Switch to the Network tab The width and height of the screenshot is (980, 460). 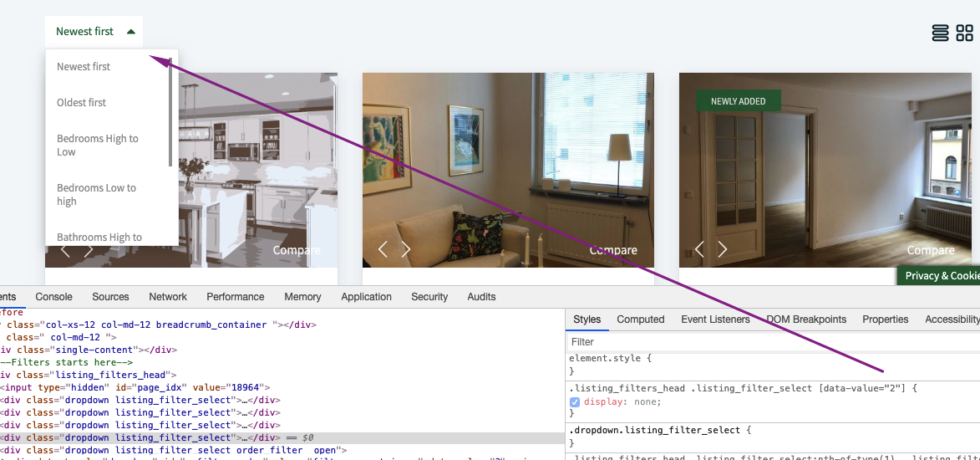168,297
